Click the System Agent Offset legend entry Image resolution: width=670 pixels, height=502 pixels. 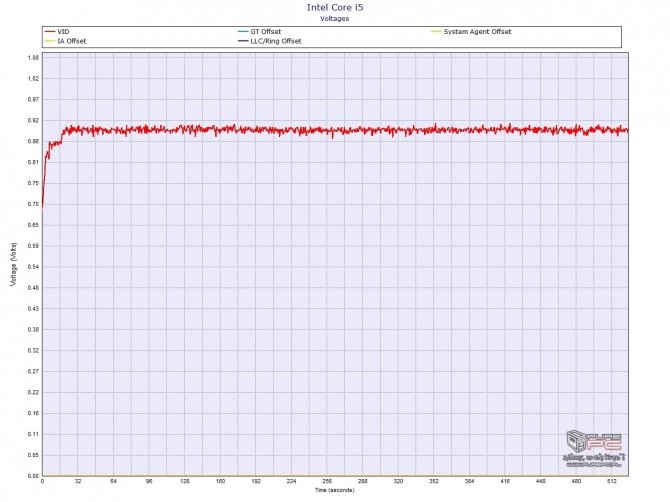[x=471, y=32]
